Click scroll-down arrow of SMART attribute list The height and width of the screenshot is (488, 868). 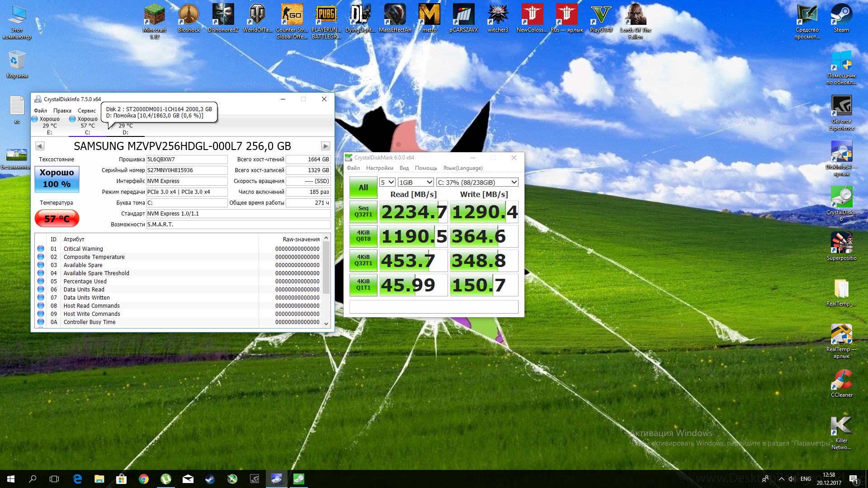tap(326, 324)
